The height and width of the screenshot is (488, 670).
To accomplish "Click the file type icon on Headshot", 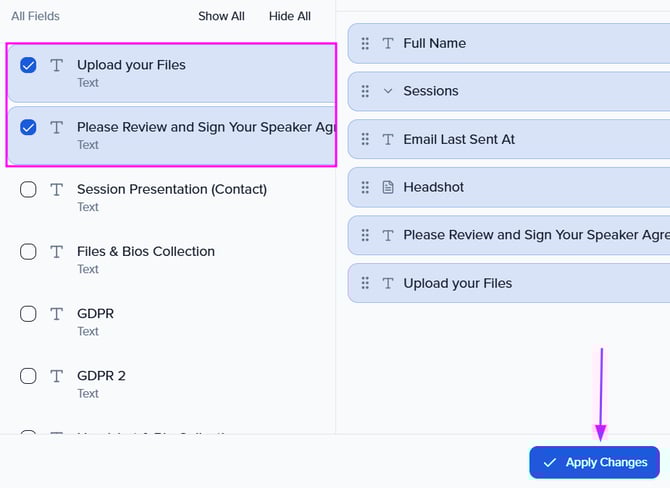I will click(388, 187).
